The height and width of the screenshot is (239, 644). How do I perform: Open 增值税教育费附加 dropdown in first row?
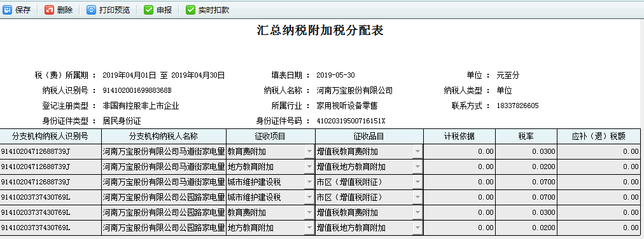[x=417, y=152]
